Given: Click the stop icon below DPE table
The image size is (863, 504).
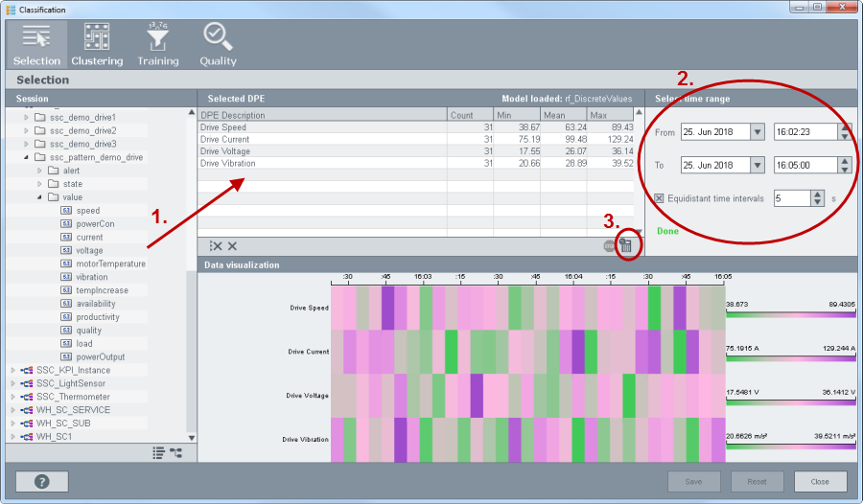Looking at the screenshot, I should point(609,246).
